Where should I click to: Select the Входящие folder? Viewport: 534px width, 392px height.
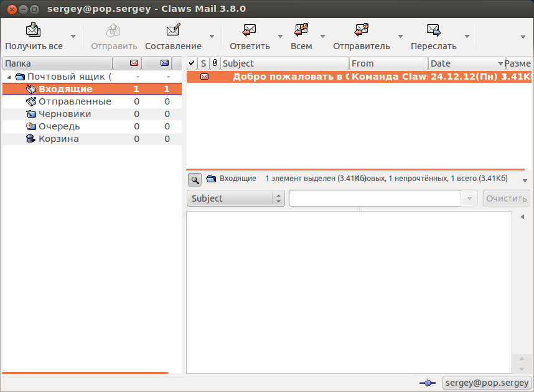point(92,89)
